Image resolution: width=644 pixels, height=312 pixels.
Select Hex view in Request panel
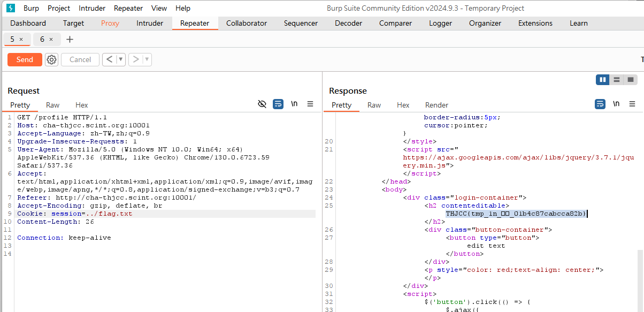coord(82,105)
